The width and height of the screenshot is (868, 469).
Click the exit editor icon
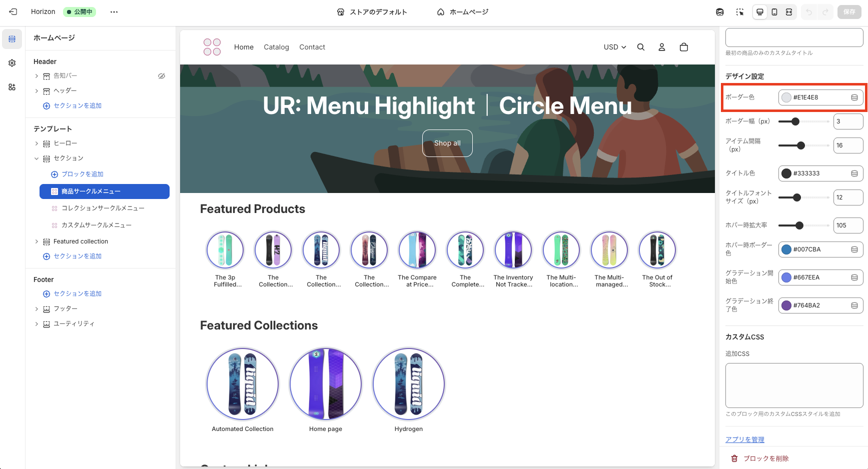coord(13,11)
